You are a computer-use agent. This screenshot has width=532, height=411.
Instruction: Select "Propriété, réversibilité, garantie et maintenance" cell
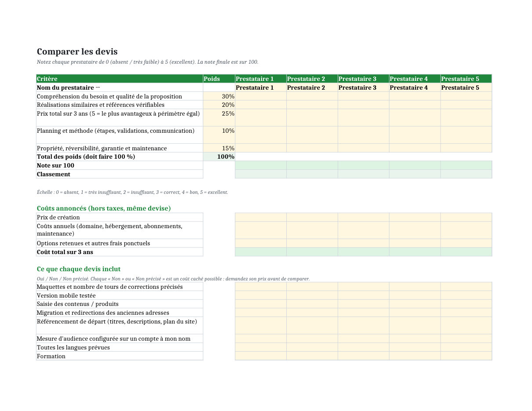click(120, 148)
